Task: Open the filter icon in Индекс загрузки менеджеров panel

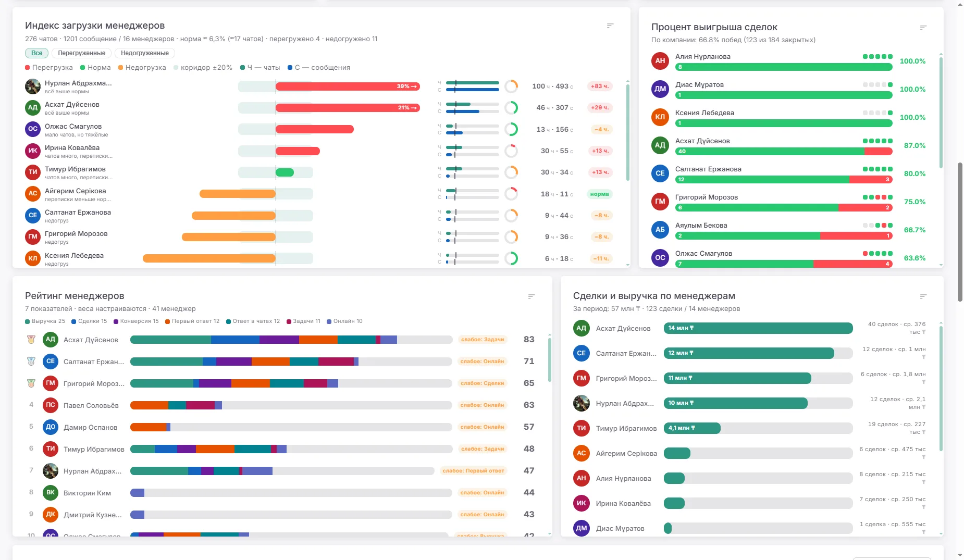Action: pyautogui.click(x=610, y=26)
